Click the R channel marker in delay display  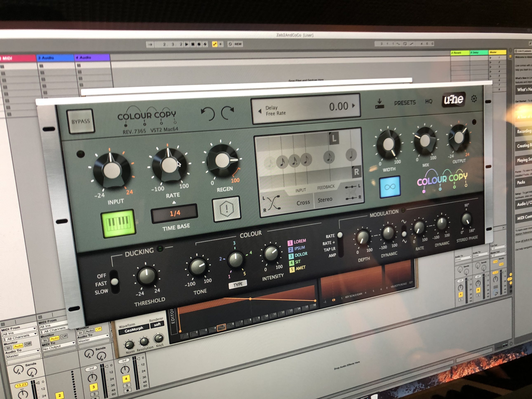click(357, 172)
